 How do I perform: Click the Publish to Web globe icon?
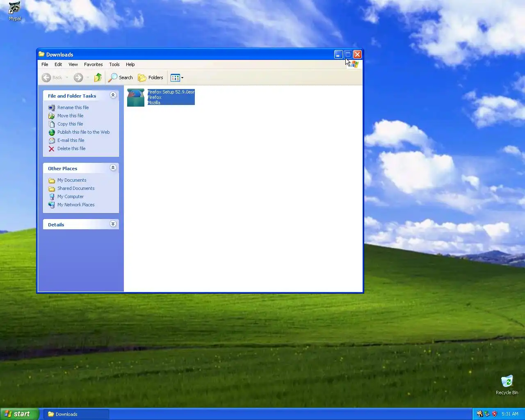click(x=52, y=132)
